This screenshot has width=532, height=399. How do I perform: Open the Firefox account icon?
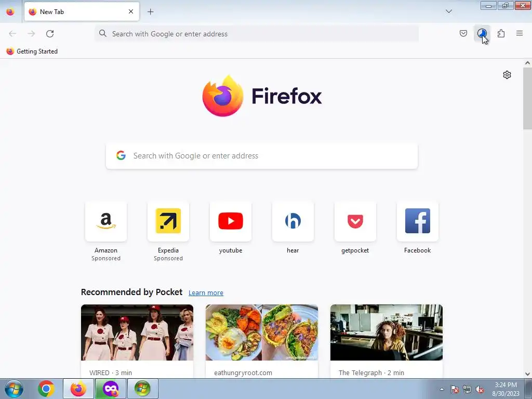tap(482, 33)
